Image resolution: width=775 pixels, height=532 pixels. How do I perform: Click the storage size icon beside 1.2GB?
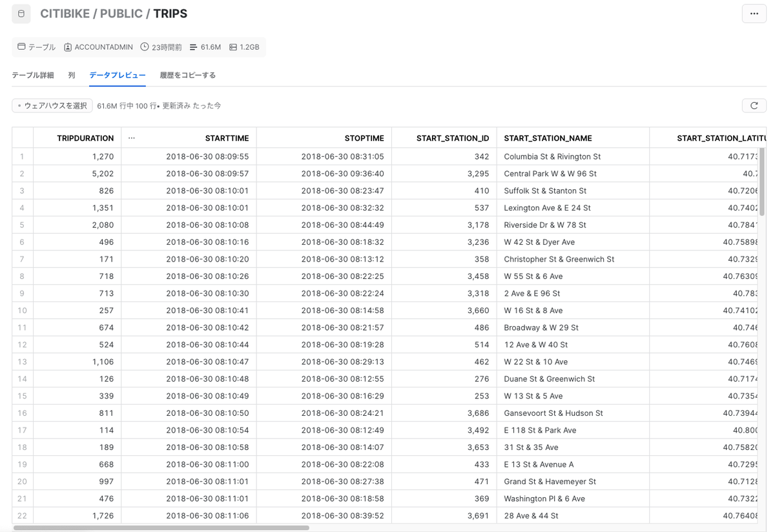(x=233, y=47)
